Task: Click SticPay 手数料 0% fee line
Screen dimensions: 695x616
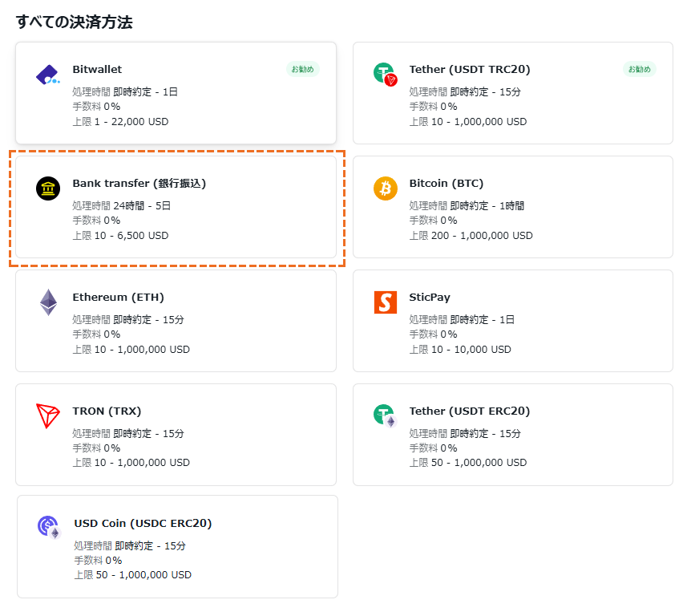Action: click(x=433, y=334)
